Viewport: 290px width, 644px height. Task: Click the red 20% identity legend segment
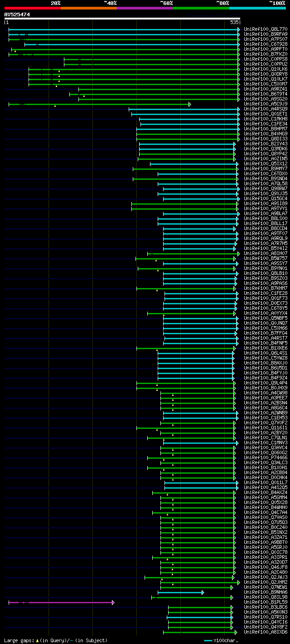pyautogui.click(x=32, y=8)
